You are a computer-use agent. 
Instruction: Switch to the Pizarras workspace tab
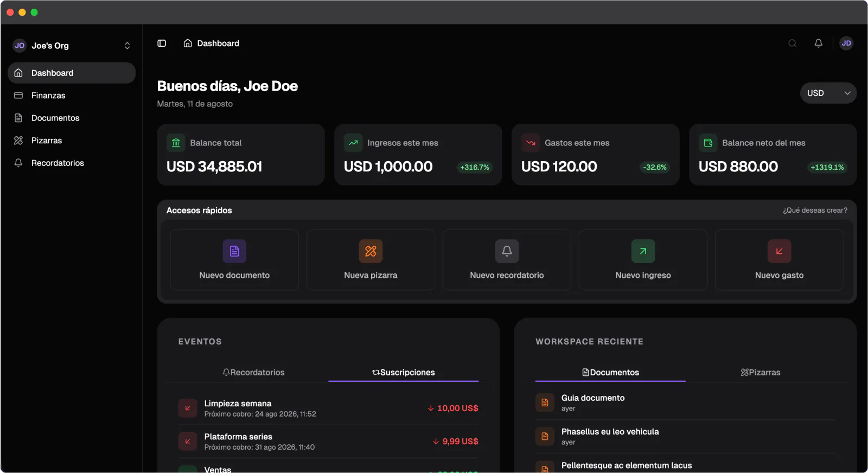point(761,372)
